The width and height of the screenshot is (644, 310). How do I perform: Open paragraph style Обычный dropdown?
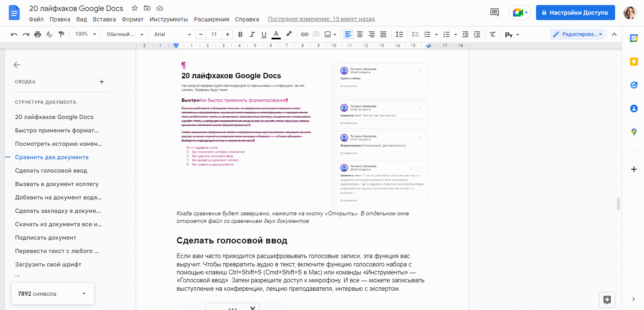[125, 34]
